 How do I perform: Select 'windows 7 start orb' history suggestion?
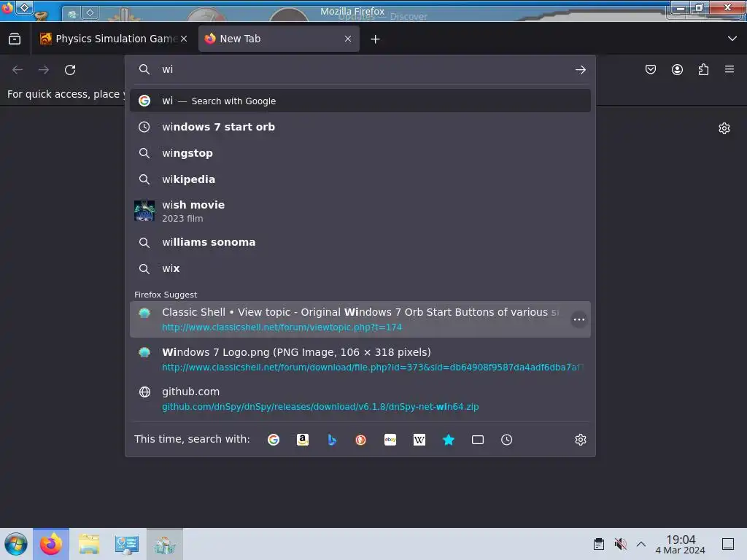(360, 127)
